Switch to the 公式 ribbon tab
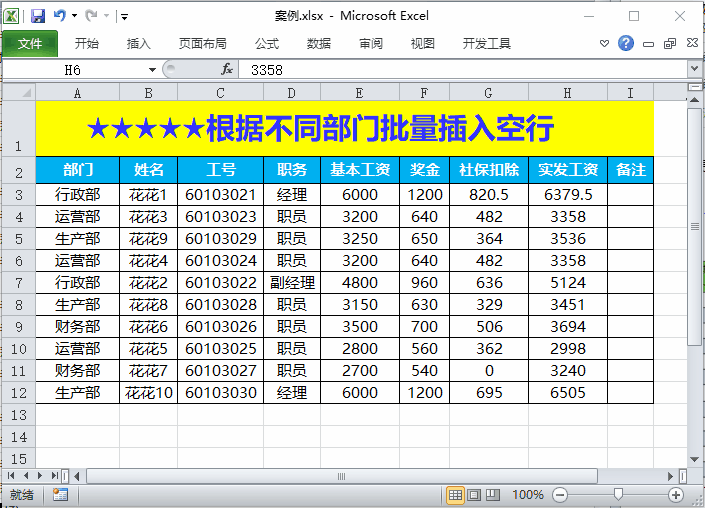The width and height of the screenshot is (705, 508). pos(267,44)
